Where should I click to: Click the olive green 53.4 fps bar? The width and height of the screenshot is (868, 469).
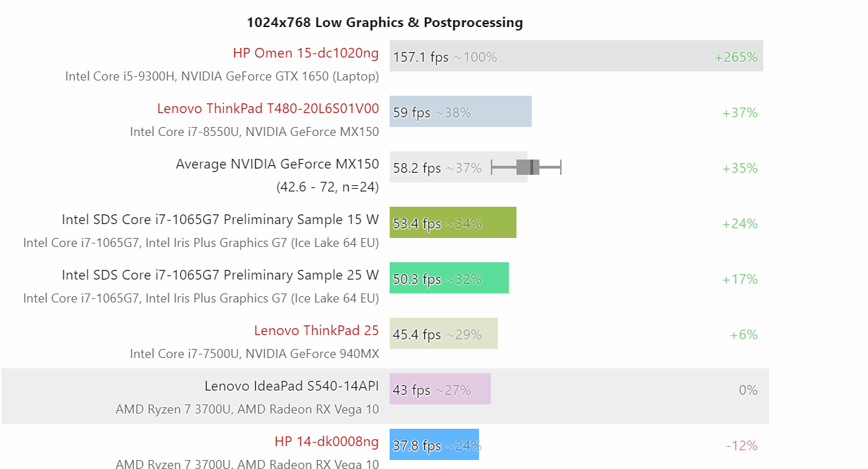click(x=453, y=223)
